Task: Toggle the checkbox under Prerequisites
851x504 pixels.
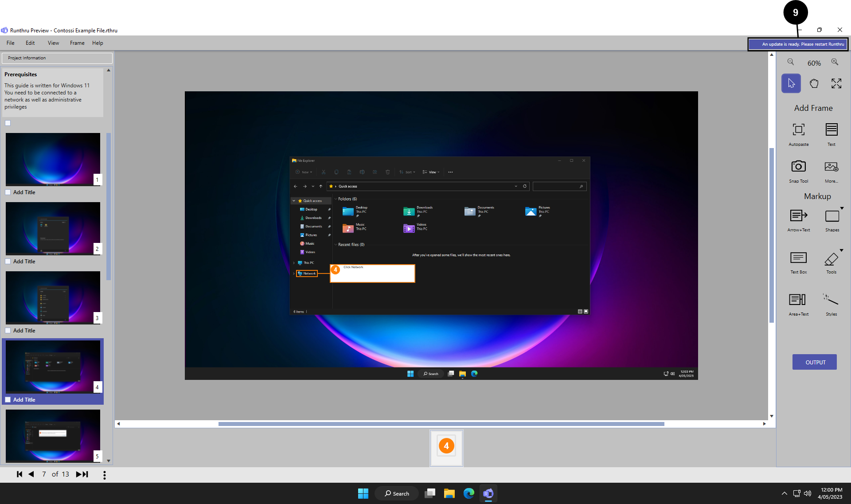Action: pos(8,123)
